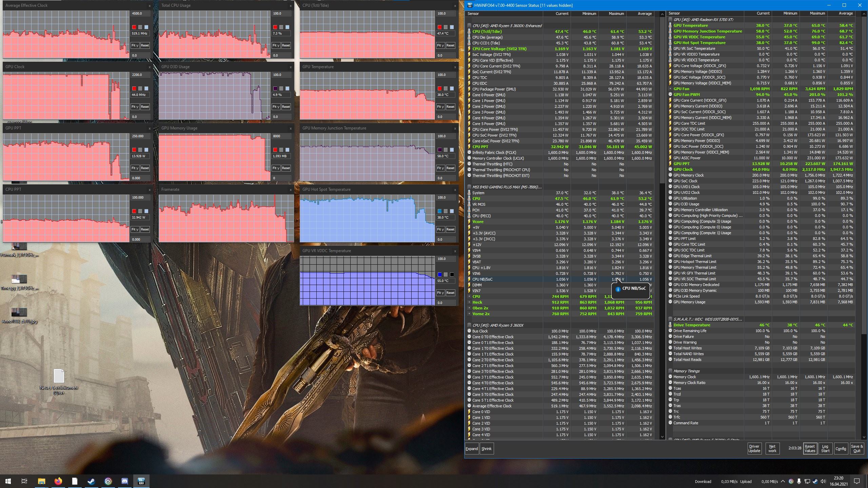
Task: Open the Network button in HWiNFO
Action: (772, 449)
